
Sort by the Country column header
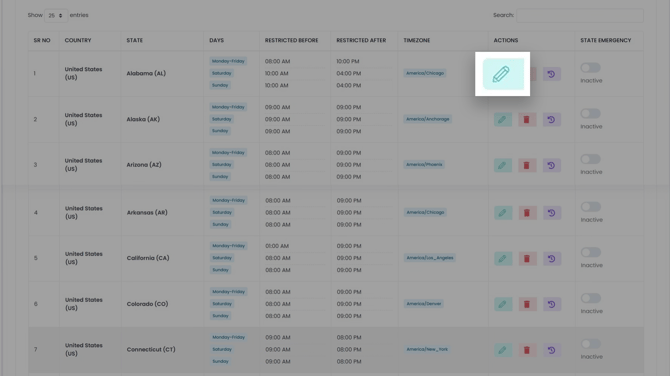coord(78,40)
